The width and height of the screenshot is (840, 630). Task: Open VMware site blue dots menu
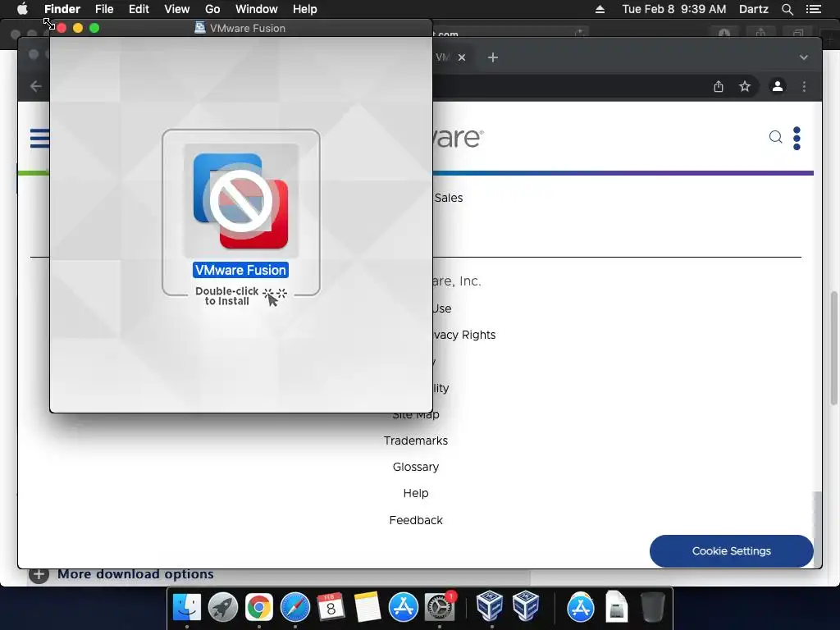coord(797,138)
